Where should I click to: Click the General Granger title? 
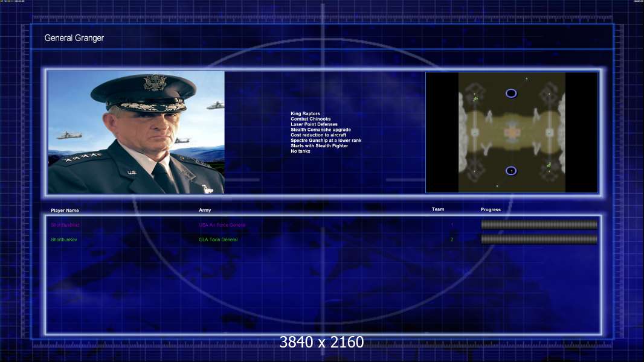[74, 38]
